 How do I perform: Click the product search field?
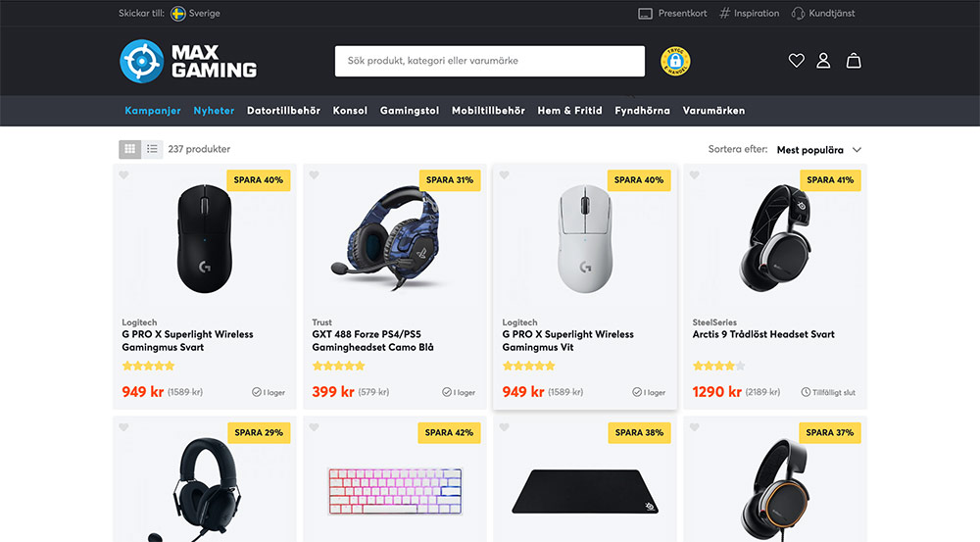(x=490, y=62)
